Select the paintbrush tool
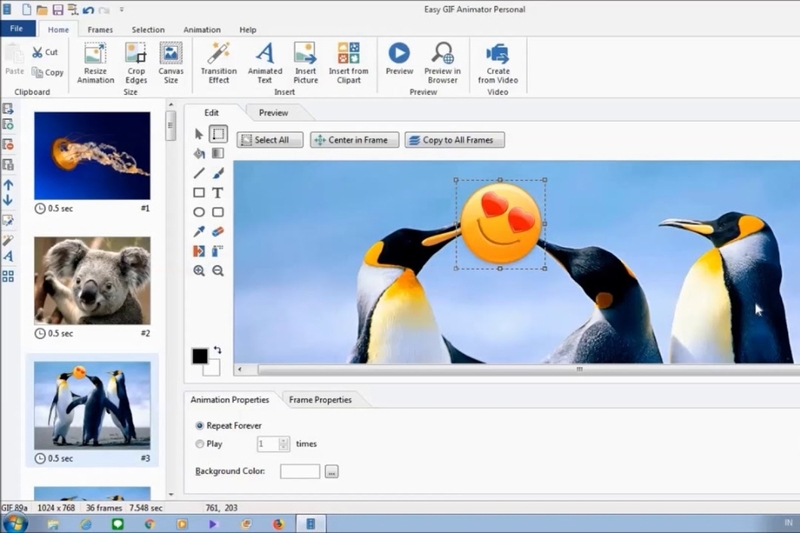This screenshot has width=800, height=533. [218, 173]
